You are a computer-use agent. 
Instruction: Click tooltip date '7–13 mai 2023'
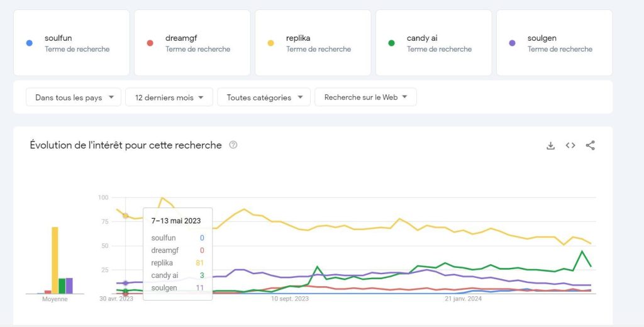coord(176,221)
